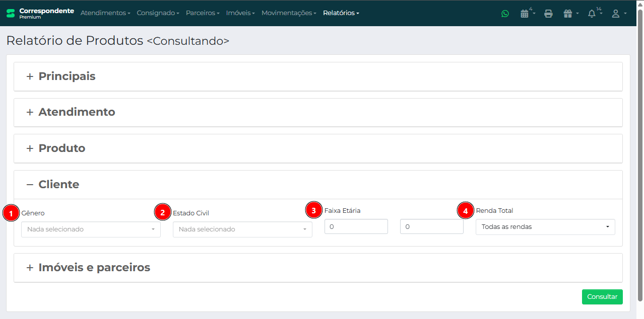644x319 pixels.
Task: Open the Estado Civil dropdown
Action: click(242, 229)
